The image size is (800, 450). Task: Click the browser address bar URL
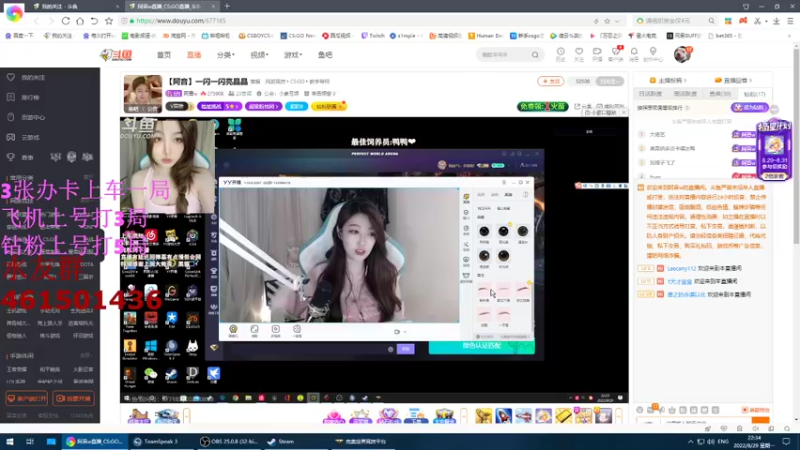point(181,21)
